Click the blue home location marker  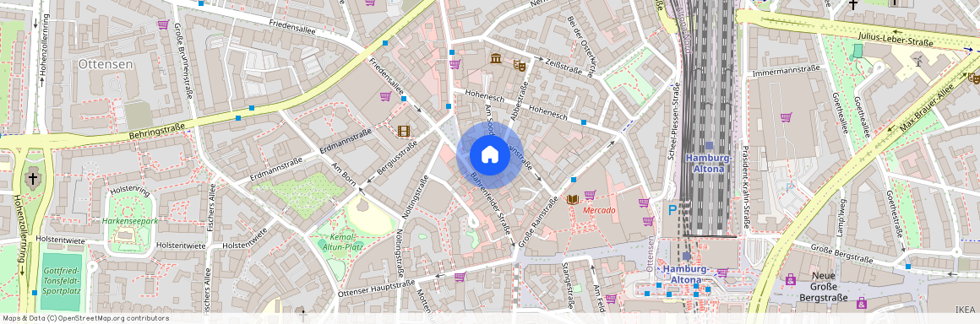[490, 155]
